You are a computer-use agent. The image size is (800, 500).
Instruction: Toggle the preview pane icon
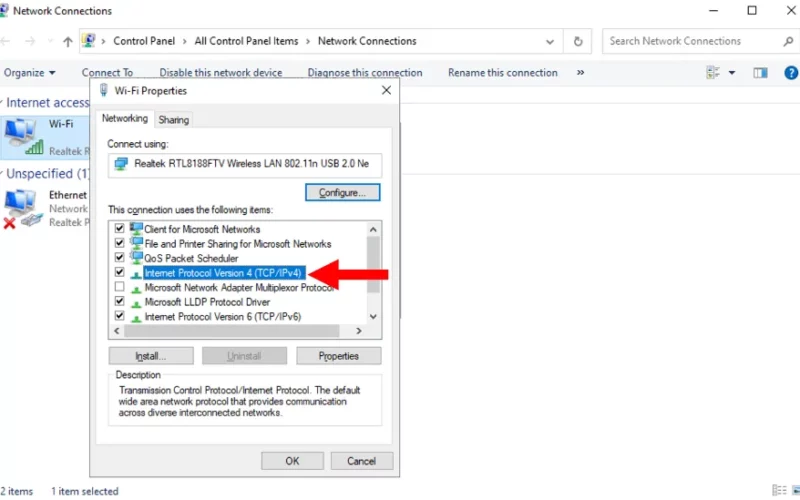760,73
